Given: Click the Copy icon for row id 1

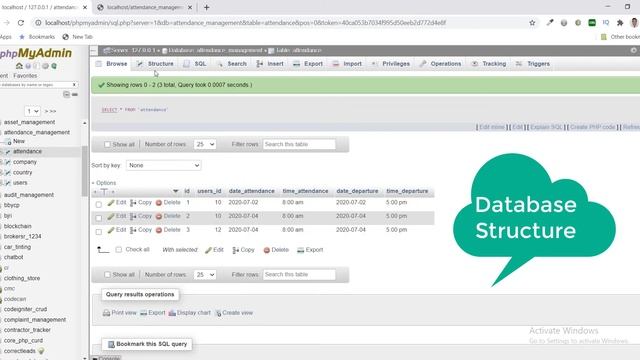Looking at the screenshot, I should (x=133, y=203).
